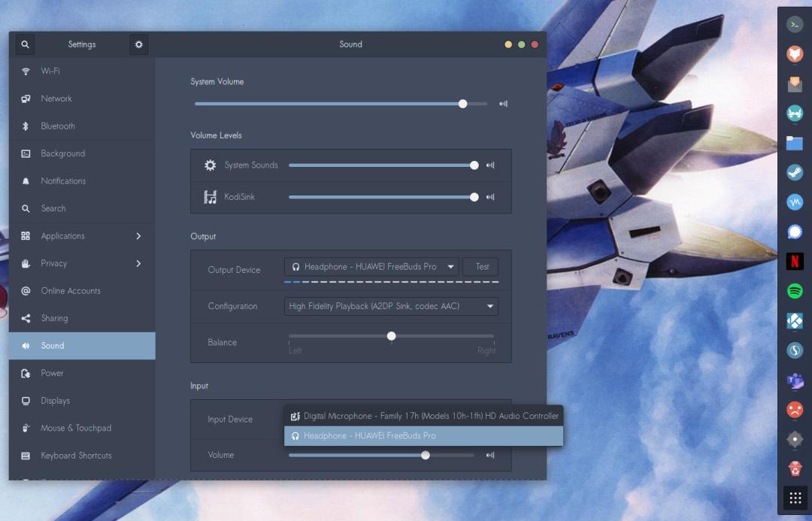Mute the System Volume speaker icon
Viewport: 812px width, 521px height.
(x=503, y=104)
